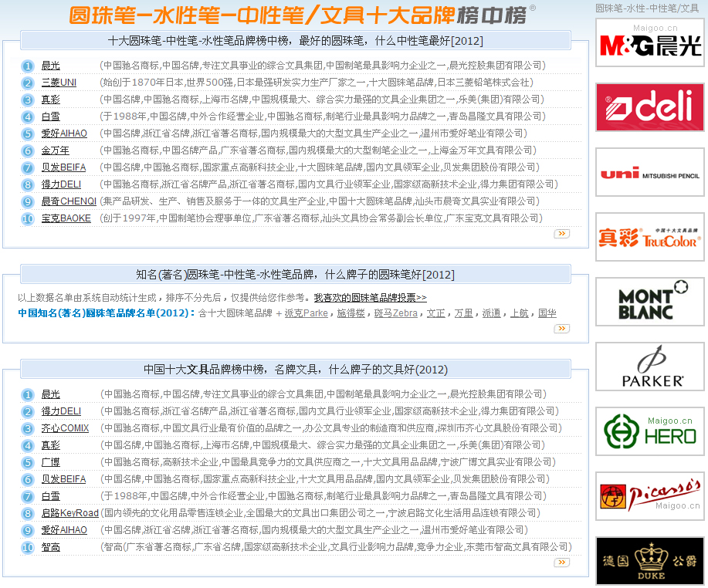Click the heading 十大圆珠笔-中性笔-水性笔品牌榜中榜

coord(295,41)
